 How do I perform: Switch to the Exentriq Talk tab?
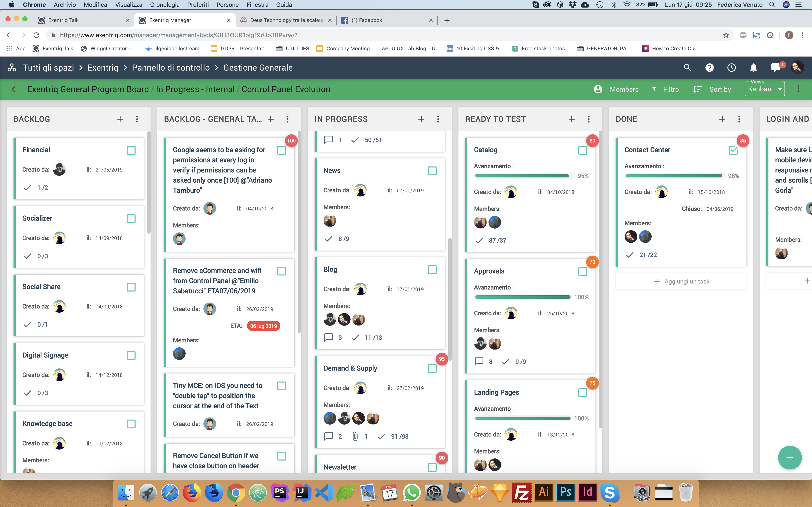point(63,20)
